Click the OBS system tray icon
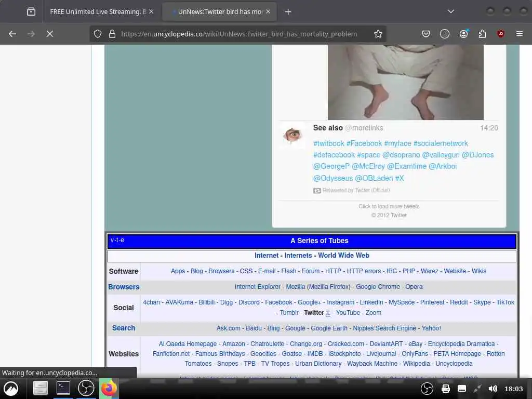Screen dimensions: 532x399 (x=427, y=389)
